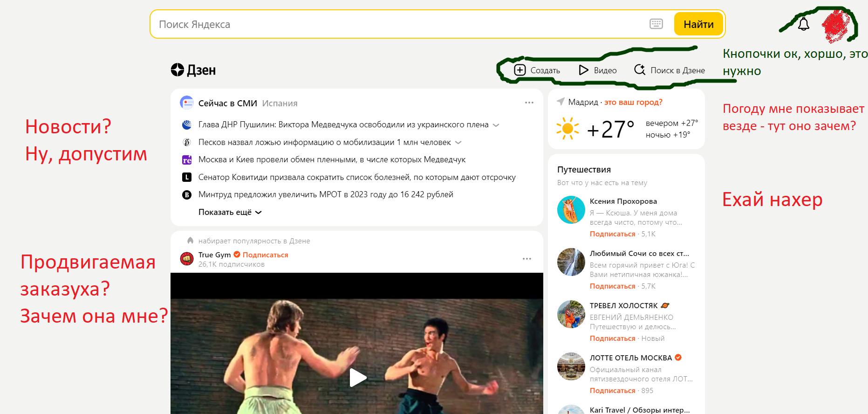
Task: Click the sun weather icon
Action: [567, 128]
